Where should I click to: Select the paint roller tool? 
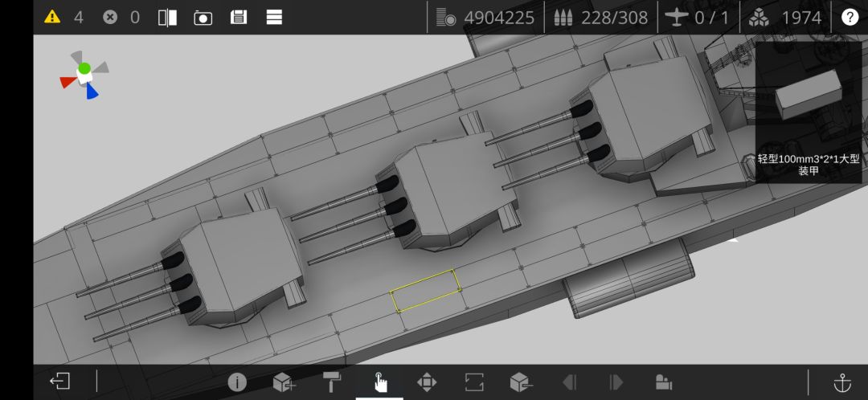(x=332, y=382)
